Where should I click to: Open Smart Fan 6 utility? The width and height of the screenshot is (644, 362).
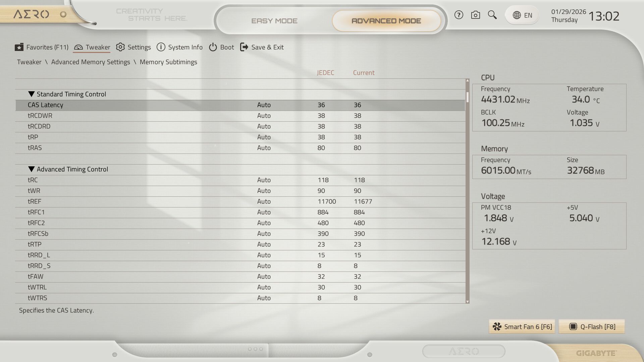click(522, 327)
